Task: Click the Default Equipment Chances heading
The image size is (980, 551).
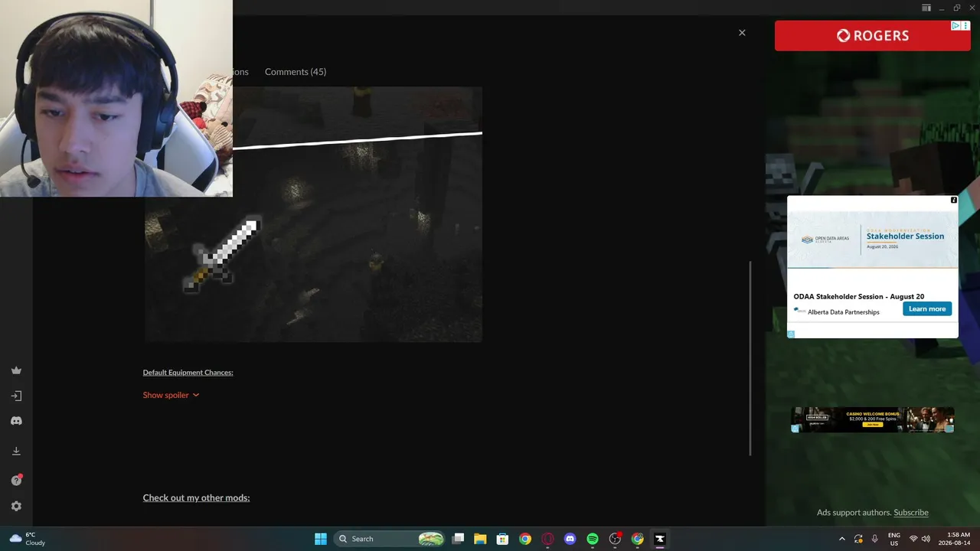Action: pyautogui.click(x=188, y=373)
